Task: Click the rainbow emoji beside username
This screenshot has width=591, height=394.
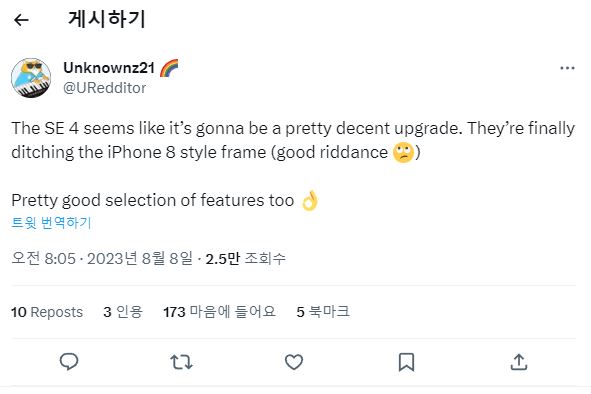Action: 169,68
